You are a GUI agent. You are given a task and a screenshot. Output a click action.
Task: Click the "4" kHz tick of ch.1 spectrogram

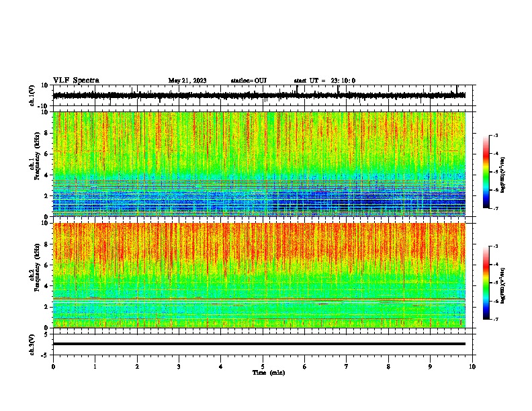(x=47, y=175)
